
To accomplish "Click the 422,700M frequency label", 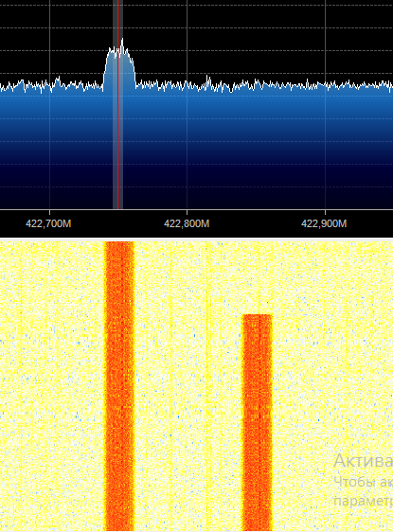I will coord(48,224).
